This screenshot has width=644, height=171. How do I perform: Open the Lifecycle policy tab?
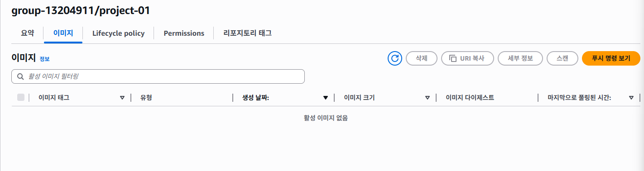118,33
